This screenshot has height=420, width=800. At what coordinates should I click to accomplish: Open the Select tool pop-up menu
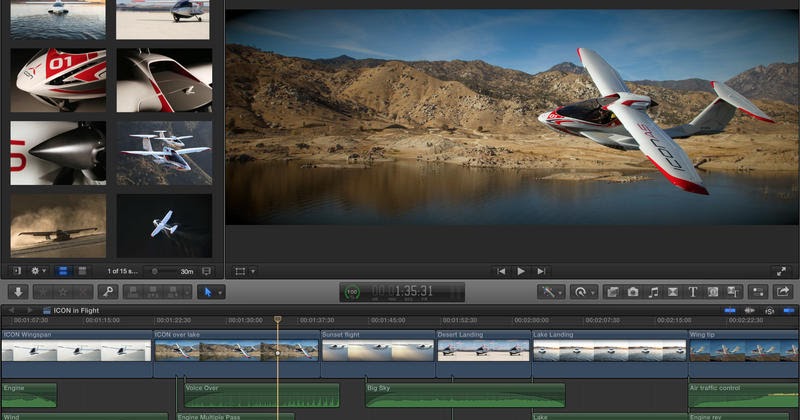pos(211,292)
